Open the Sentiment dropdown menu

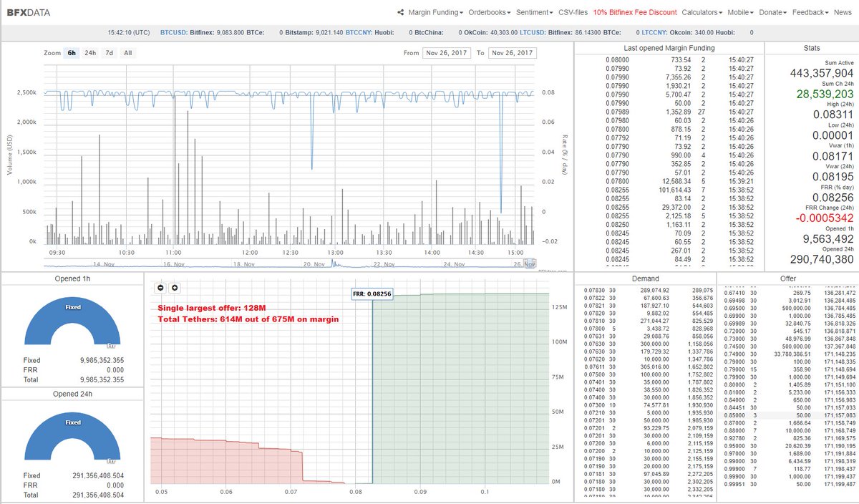(534, 13)
